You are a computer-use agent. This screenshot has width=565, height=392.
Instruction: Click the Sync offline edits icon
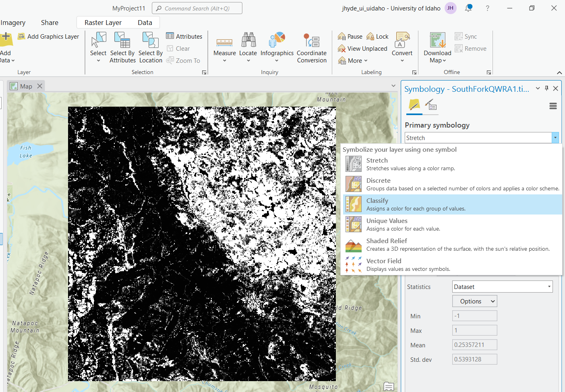[x=459, y=37]
